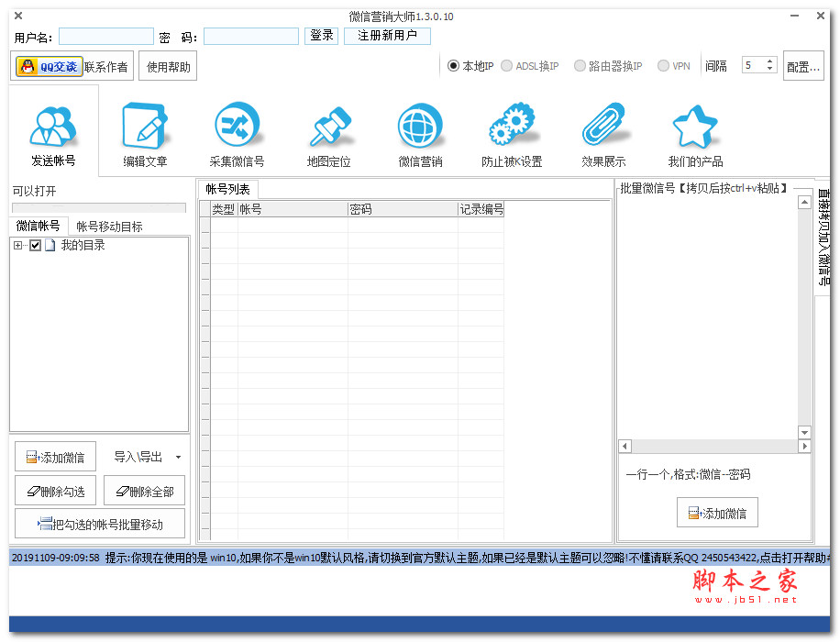The height and width of the screenshot is (642, 840).
Task: Select the VPN radio option
Action: click(x=663, y=66)
